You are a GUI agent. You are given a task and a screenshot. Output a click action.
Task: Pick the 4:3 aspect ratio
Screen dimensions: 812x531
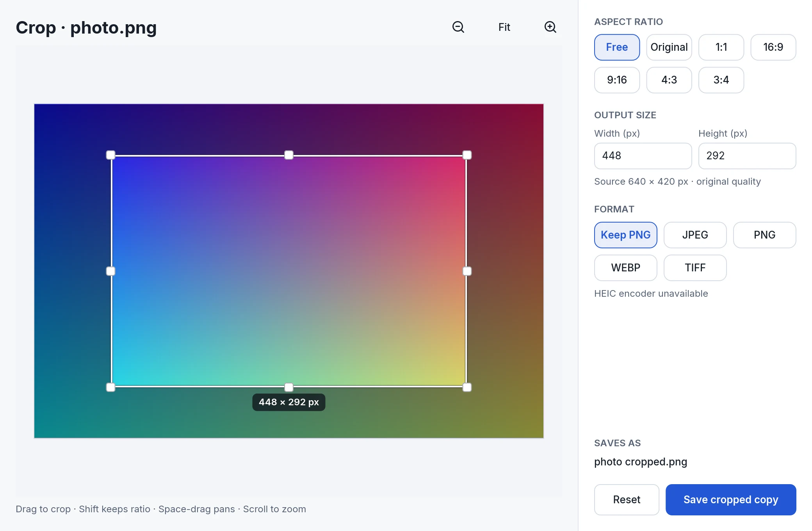[669, 80]
